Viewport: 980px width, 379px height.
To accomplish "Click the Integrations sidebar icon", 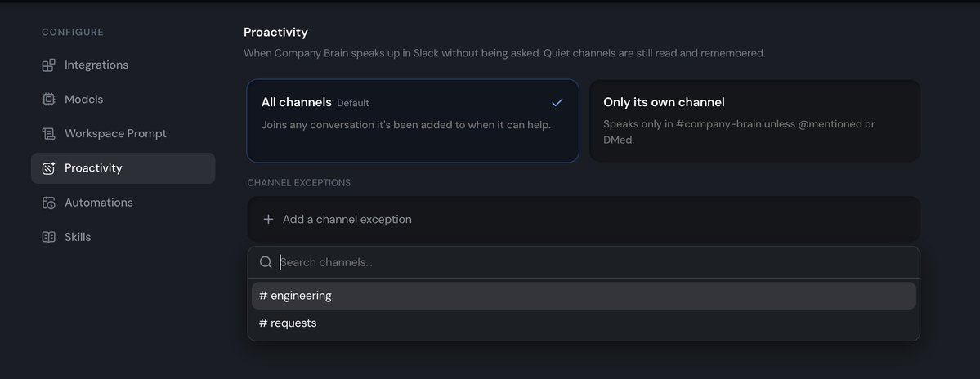I will 49,65.
